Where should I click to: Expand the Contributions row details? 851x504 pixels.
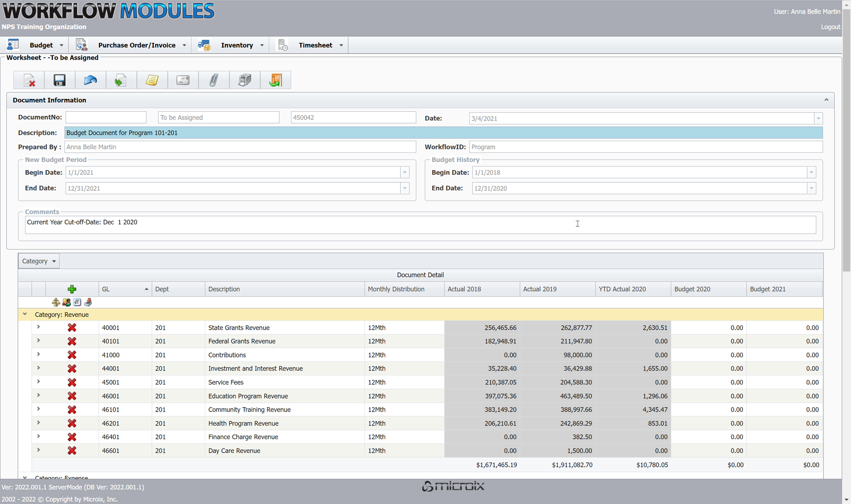coord(39,355)
